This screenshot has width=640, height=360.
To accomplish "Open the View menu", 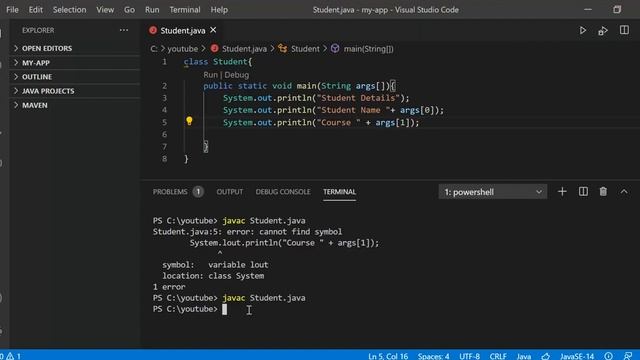I will coord(105,9).
